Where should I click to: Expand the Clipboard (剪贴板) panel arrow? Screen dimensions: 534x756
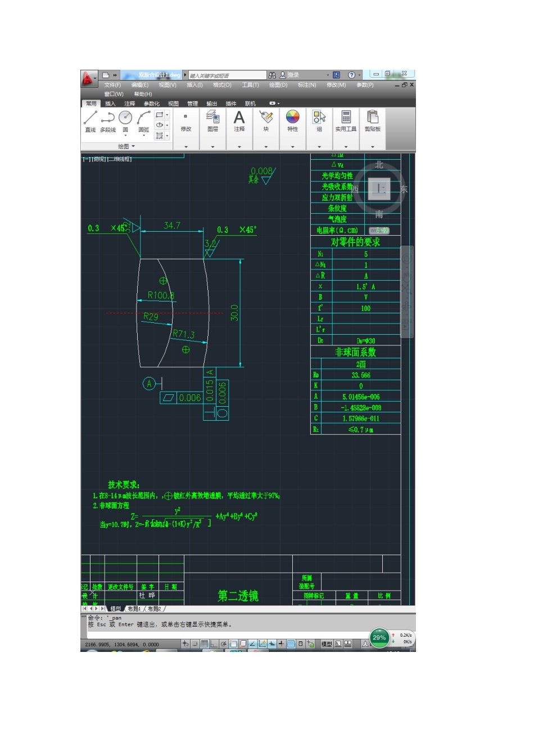[373, 147]
